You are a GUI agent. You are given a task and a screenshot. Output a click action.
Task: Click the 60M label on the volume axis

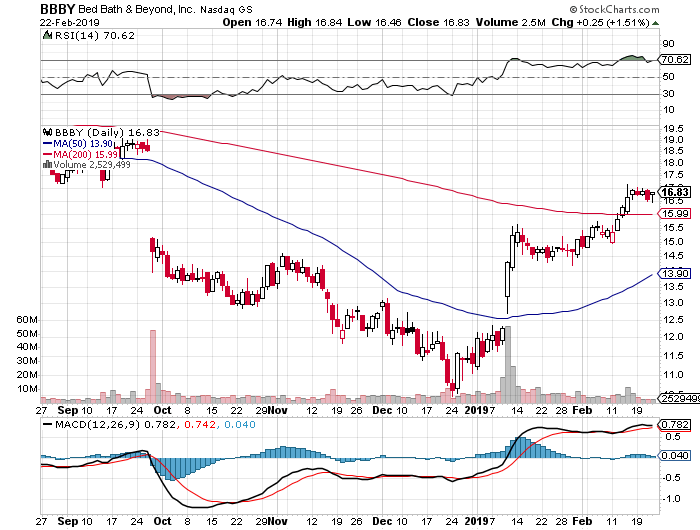click(27, 320)
